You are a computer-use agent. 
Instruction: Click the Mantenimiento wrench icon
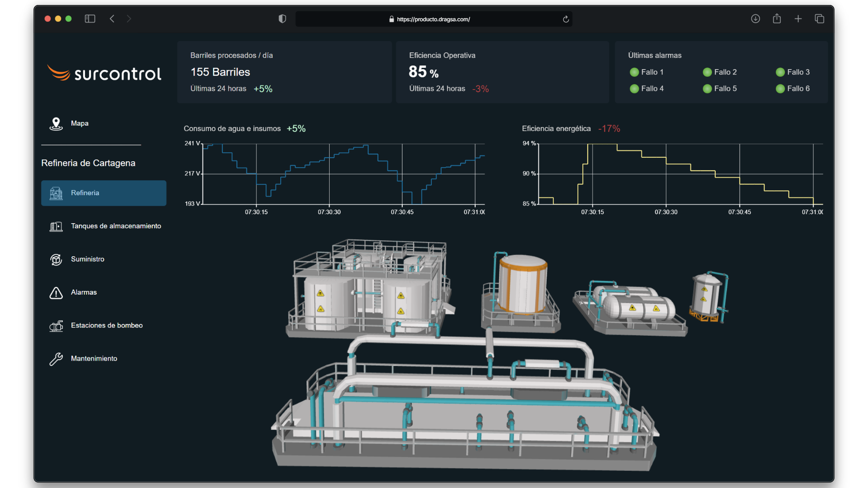click(56, 359)
